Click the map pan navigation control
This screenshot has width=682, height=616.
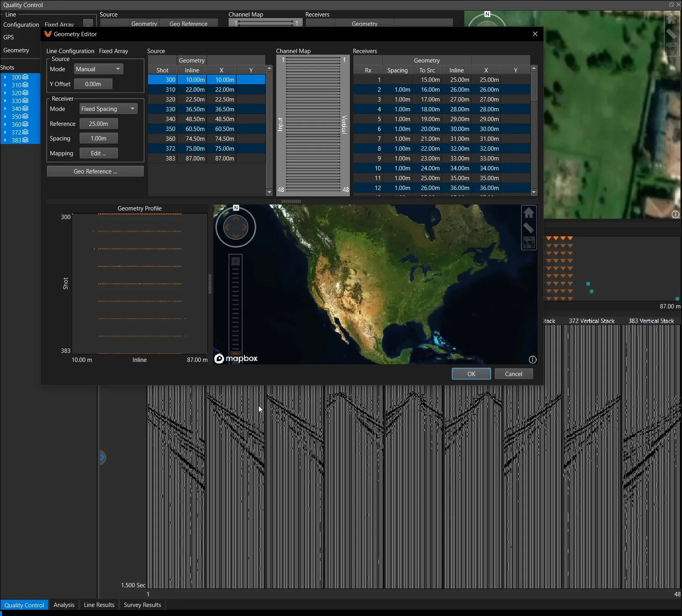click(x=236, y=227)
